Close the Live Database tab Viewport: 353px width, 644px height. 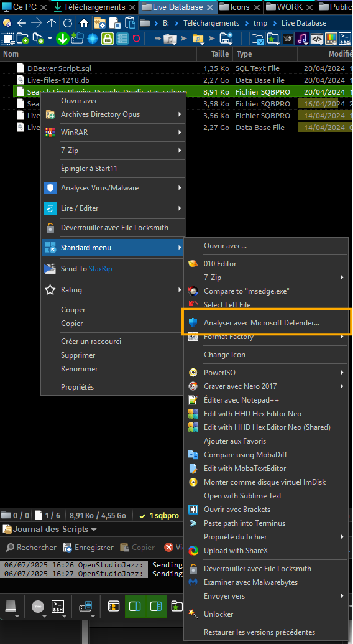pyautogui.click(x=210, y=7)
